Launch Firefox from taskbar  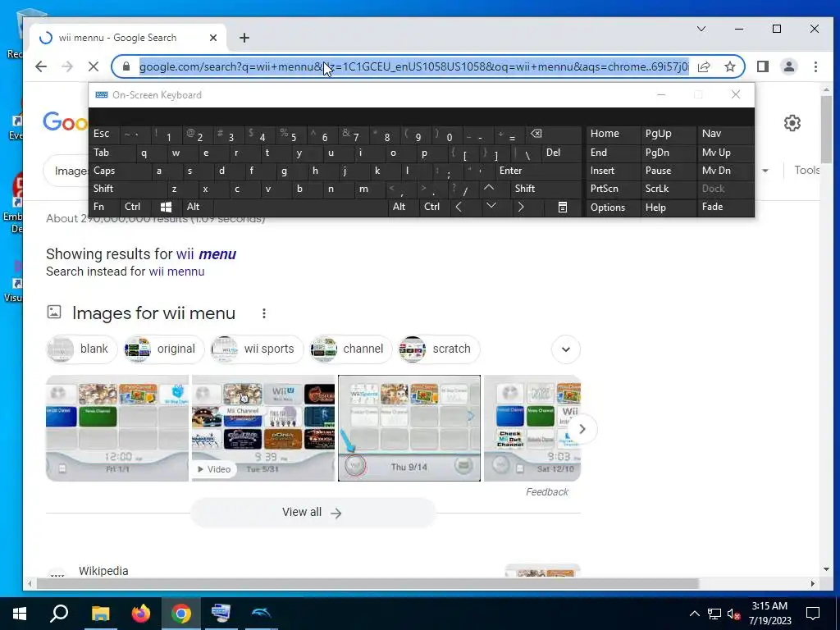(140, 614)
